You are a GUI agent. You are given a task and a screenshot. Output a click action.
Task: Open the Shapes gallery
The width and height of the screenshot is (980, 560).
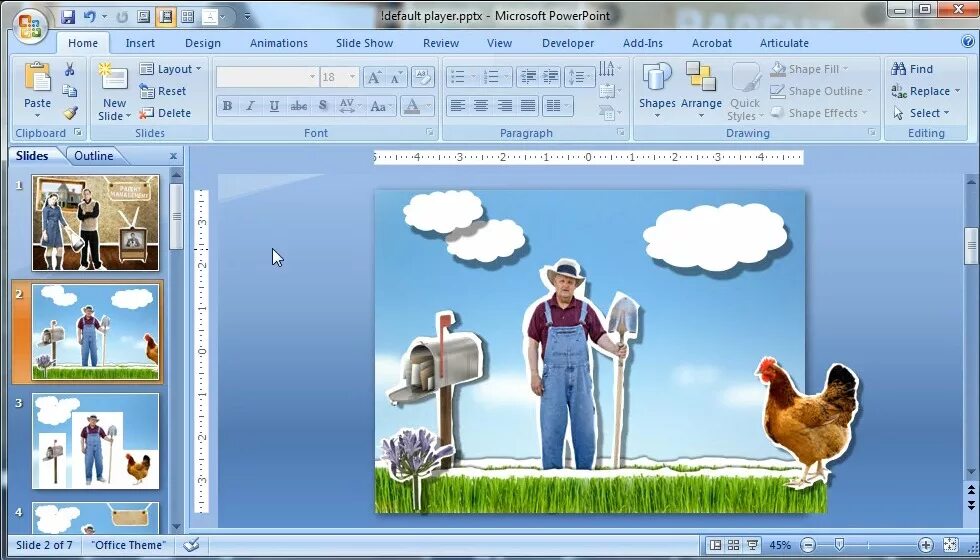pos(657,91)
